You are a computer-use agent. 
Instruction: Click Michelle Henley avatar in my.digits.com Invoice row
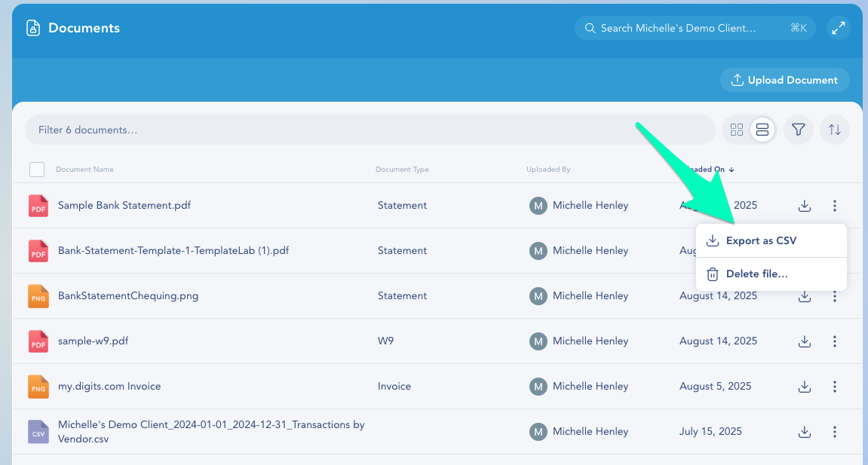pyautogui.click(x=538, y=387)
